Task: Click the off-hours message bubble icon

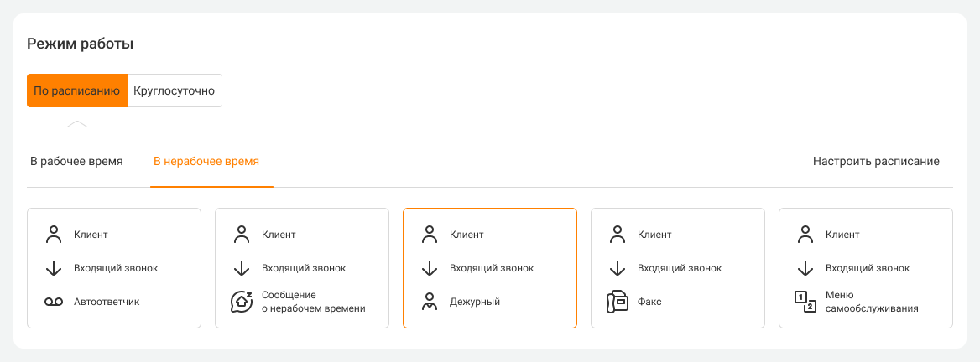Action: [x=242, y=302]
